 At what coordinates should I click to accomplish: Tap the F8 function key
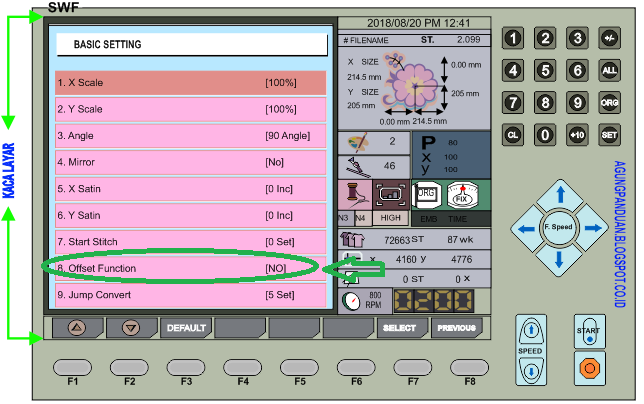469,367
